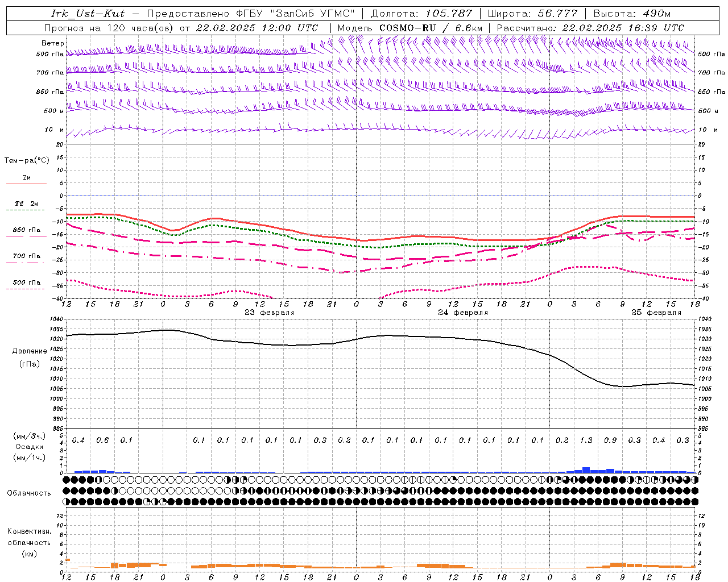Select the 24 февраля date label
This screenshot has height=582, width=728.
[x=463, y=313]
